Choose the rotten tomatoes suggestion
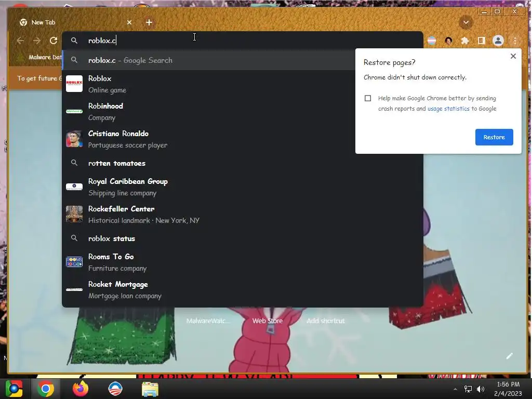The image size is (532, 399). [243, 163]
